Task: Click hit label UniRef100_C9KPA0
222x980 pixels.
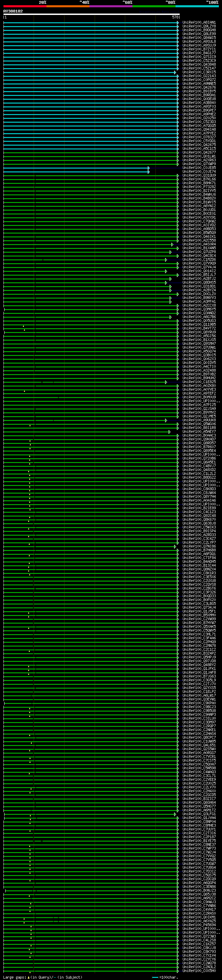Action: [x=199, y=703]
